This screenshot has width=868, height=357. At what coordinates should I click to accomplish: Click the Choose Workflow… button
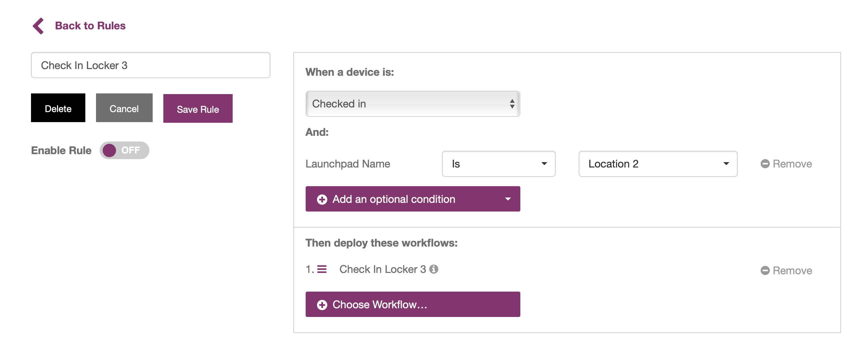click(413, 304)
